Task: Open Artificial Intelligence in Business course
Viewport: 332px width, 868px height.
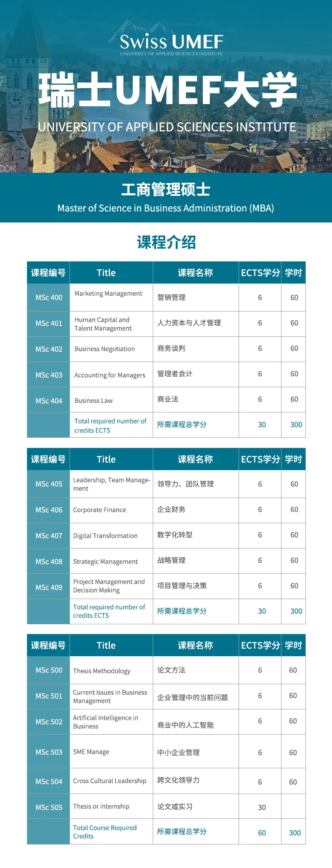Action: coord(105,722)
